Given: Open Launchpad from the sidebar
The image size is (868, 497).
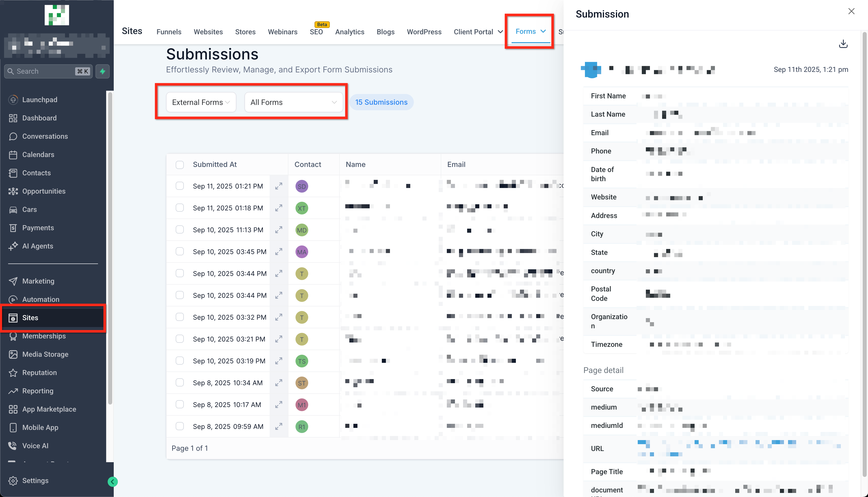Looking at the screenshot, I should pos(40,100).
